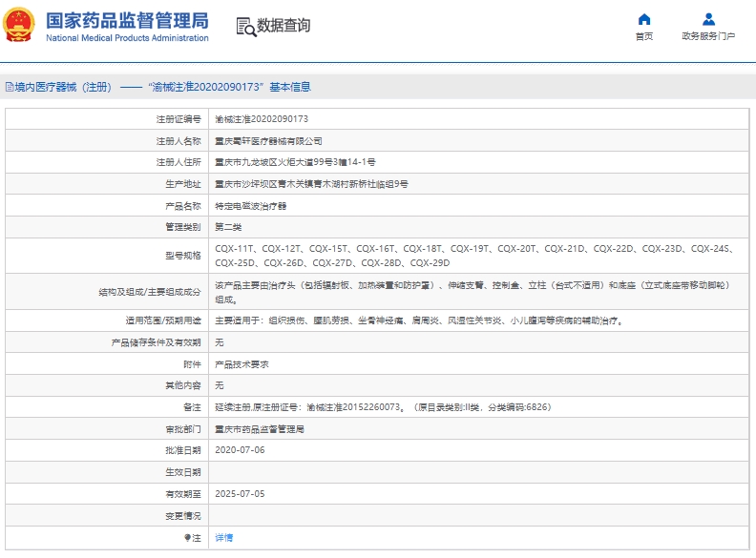
Task: Select product name 特定电磁波治疗器
Action: (251, 206)
